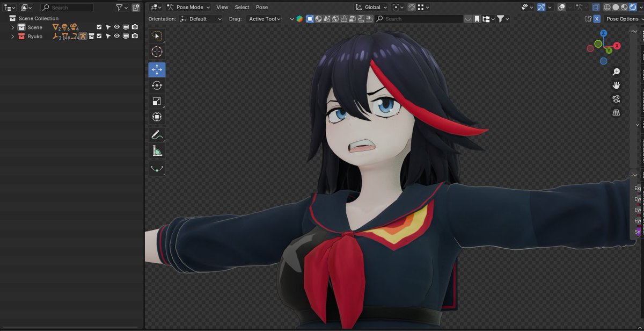
Task: Select the Transform tool
Action: (157, 117)
